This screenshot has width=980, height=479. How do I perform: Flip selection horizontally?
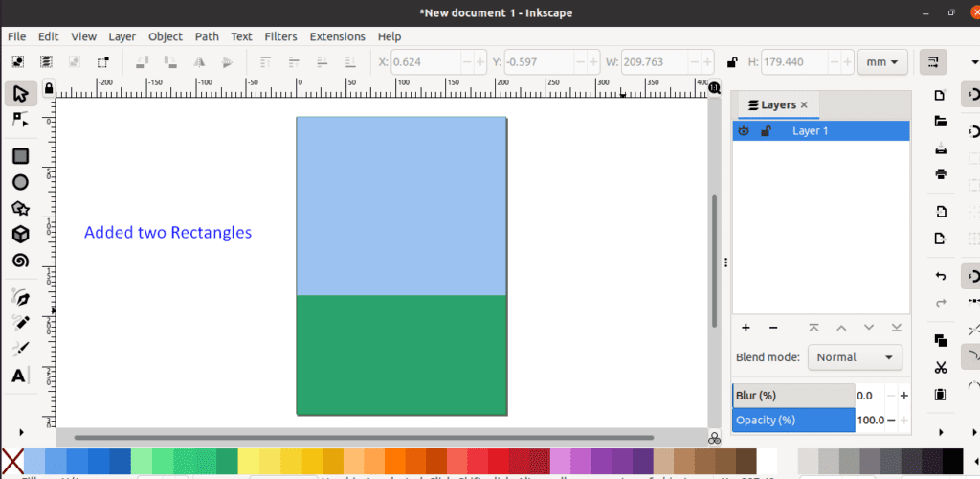click(199, 62)
